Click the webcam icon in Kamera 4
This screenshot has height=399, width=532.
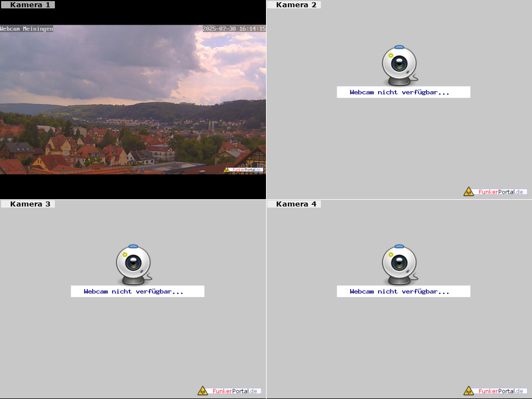[x=400, y=265]
